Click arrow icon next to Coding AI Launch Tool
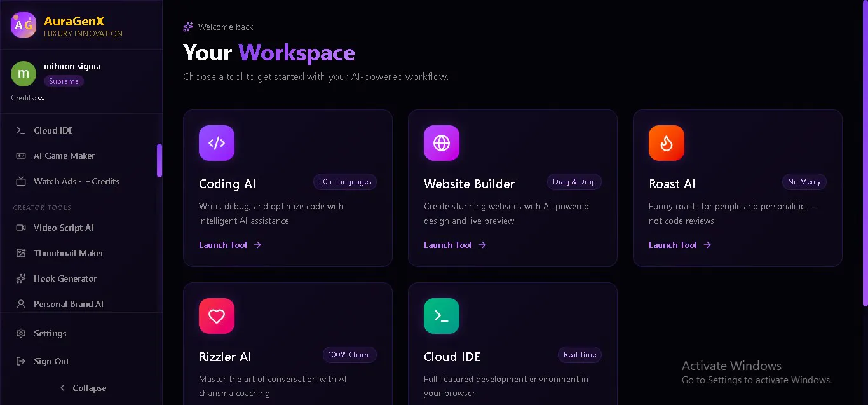 [x=257, y=245]
